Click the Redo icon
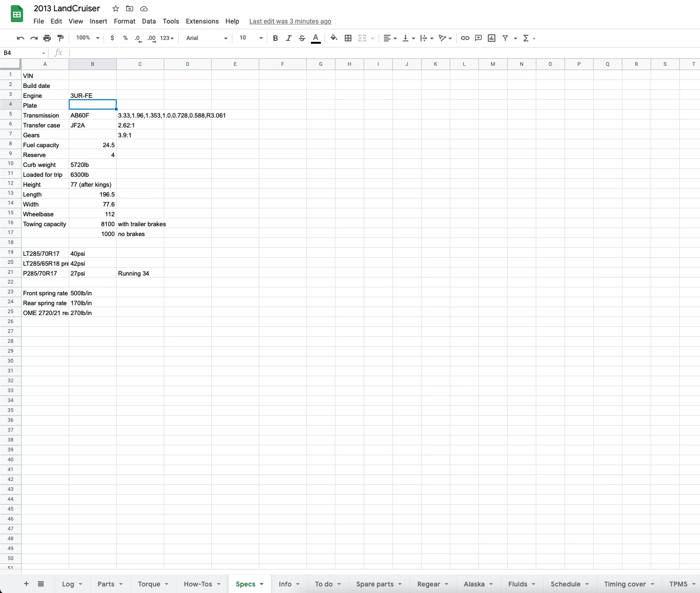The image size is (700, 593). tap(34, 38)
